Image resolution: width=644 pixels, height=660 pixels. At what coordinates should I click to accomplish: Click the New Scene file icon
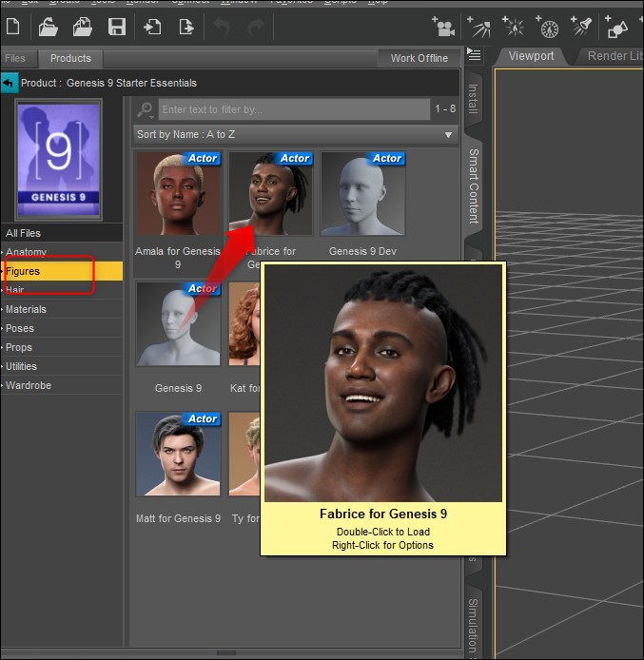tap(13, 27)
